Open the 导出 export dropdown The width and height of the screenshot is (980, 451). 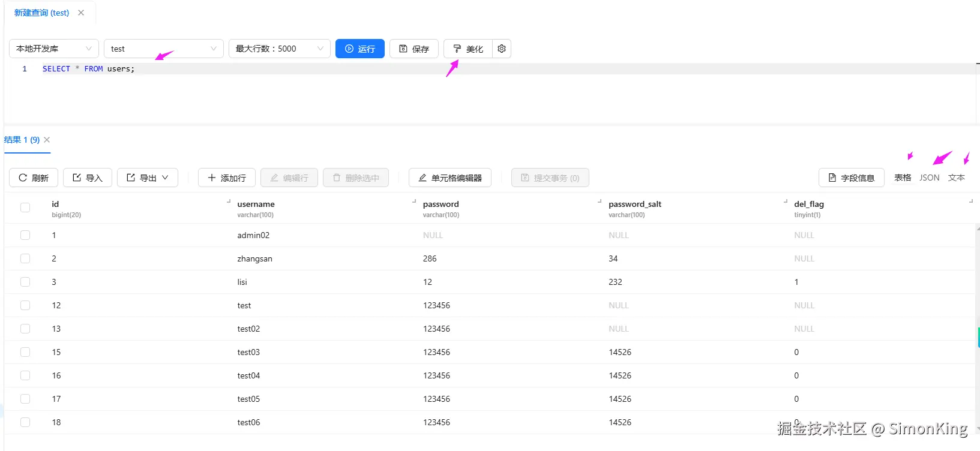[148, 178]
